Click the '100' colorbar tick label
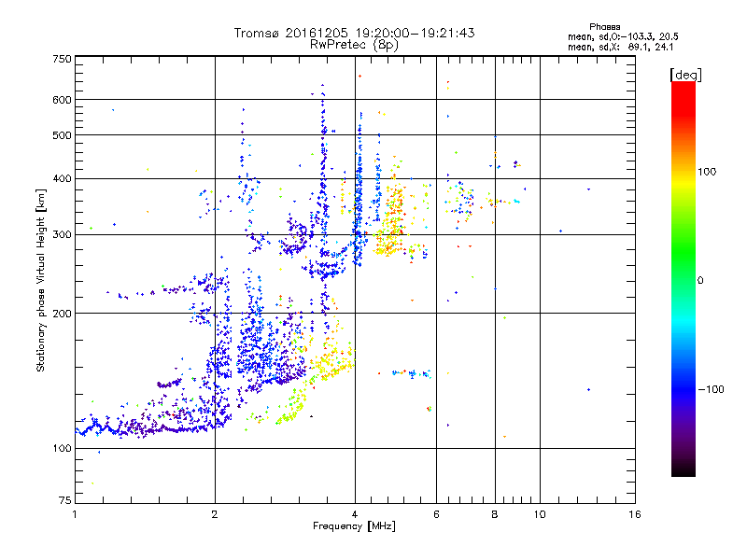747x560 pixels. coord(707,172)
